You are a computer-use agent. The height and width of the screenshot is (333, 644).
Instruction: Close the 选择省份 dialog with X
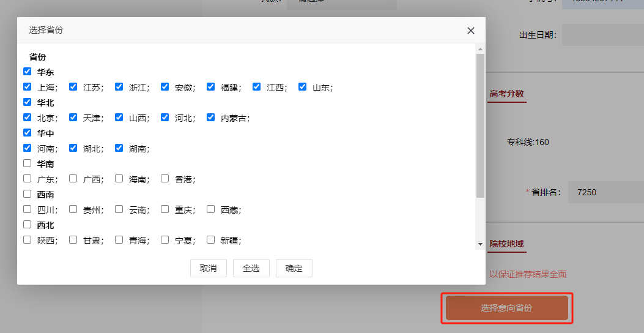coord(470,31)
